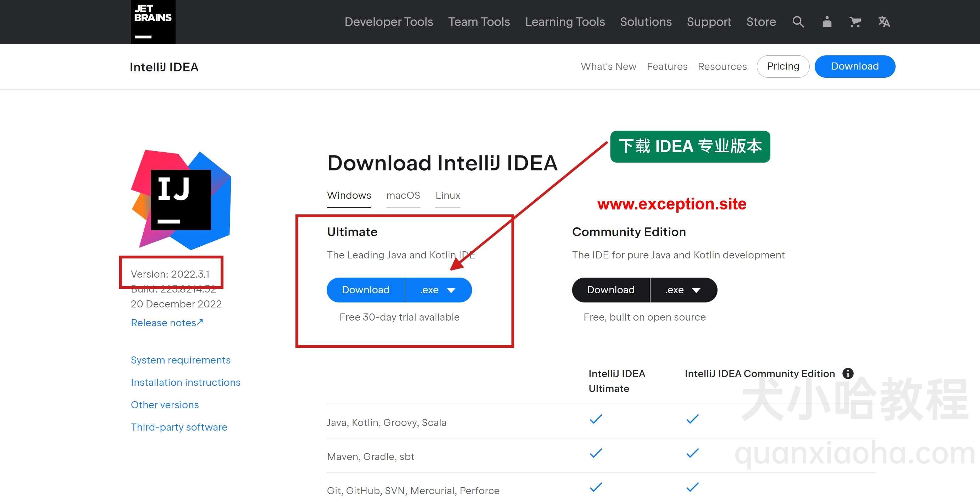
Task: Open Installation instructions link
Action: pyautogui.click(x=186, y=382)
